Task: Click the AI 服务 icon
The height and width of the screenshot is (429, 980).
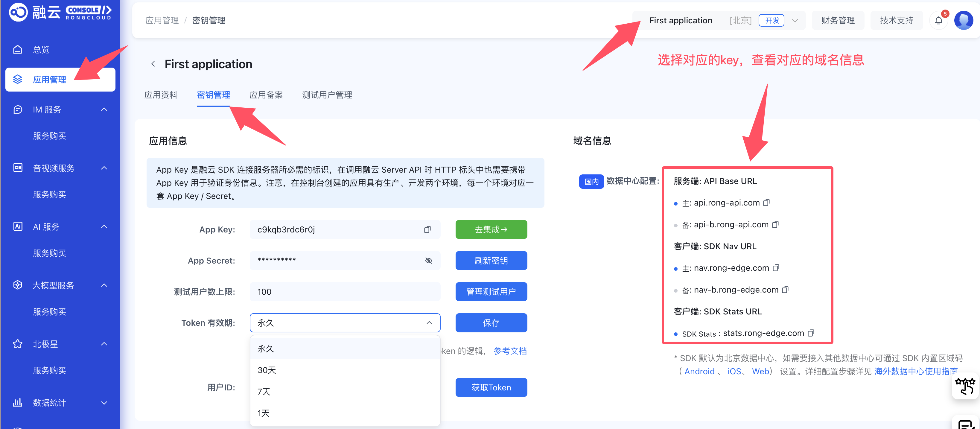Action: [17, 226]
